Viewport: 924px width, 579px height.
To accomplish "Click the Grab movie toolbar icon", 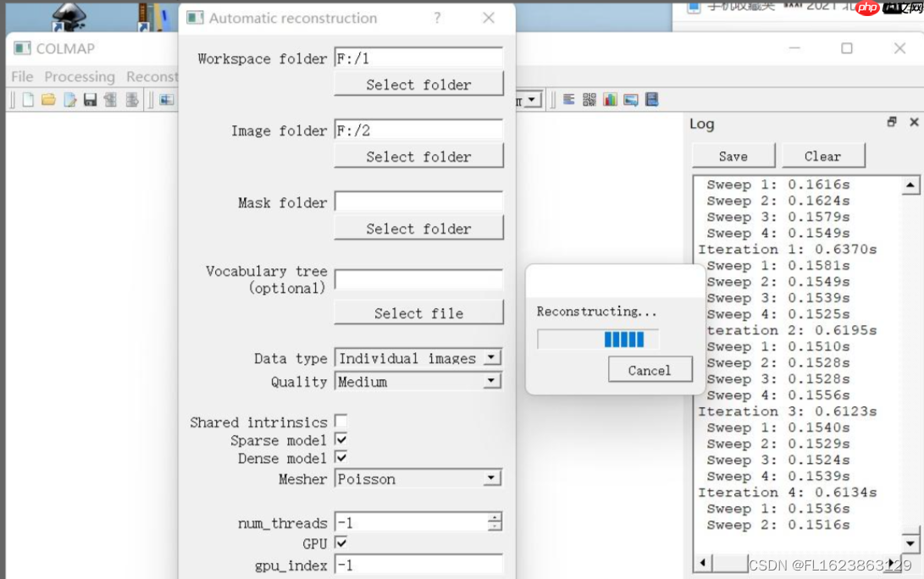I will click(652, 99).
